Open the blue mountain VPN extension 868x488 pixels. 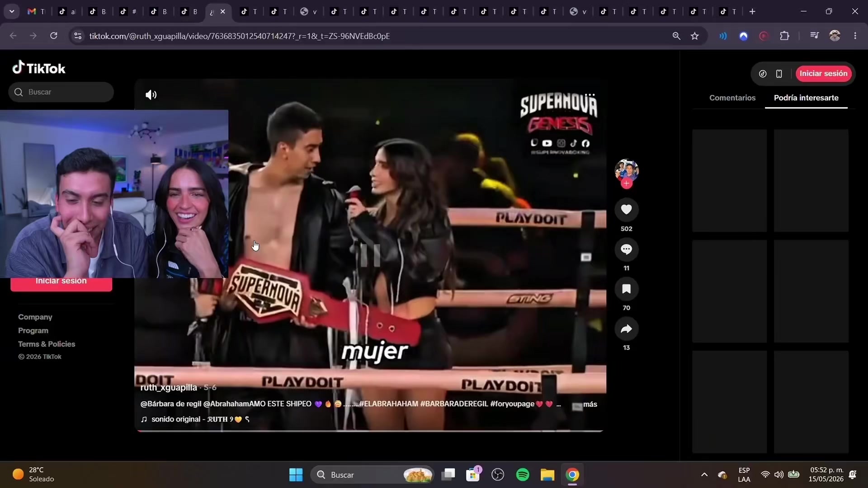point(744,36)
